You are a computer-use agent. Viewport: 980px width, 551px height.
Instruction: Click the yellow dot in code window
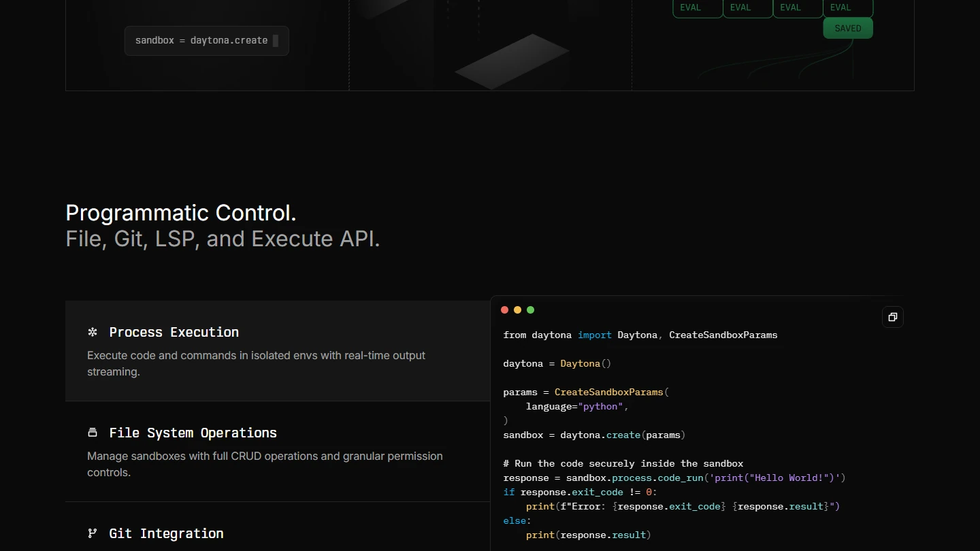[517, 310]
